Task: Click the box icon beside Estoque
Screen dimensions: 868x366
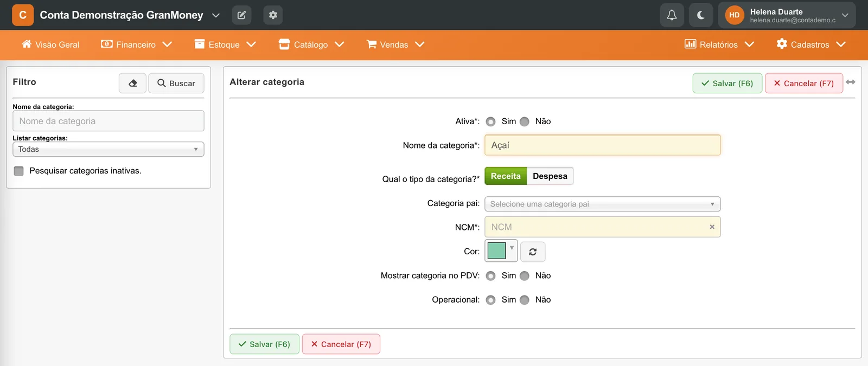Action: point(200,44)
